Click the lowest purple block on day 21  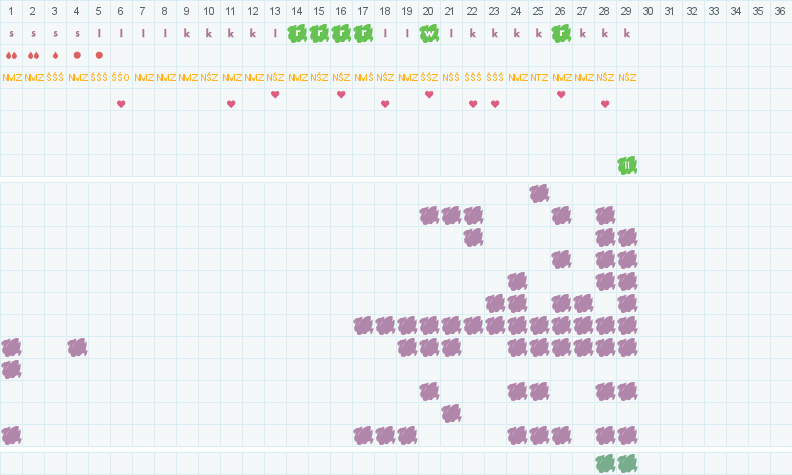point(451,413)
